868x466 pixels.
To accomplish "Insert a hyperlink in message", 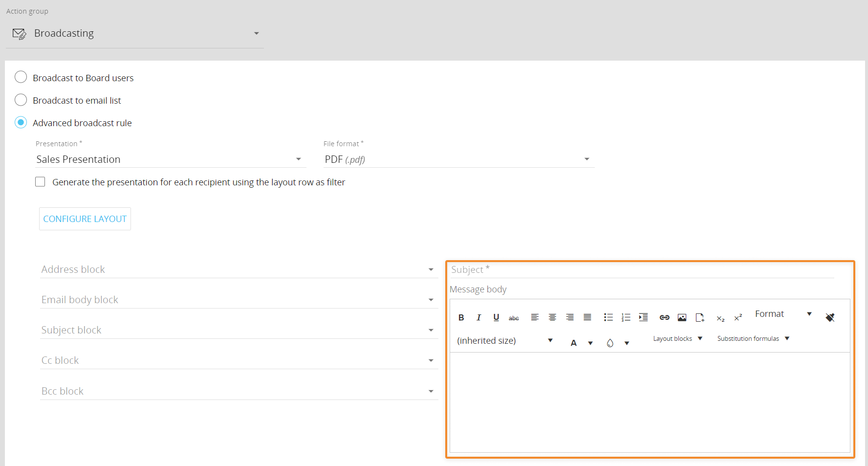I will tap(664, 318).
